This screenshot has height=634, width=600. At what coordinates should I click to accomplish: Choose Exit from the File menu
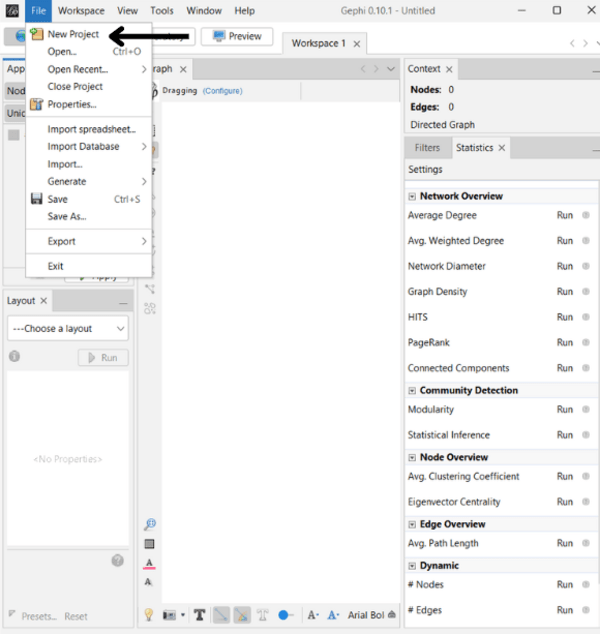[87, 266]
